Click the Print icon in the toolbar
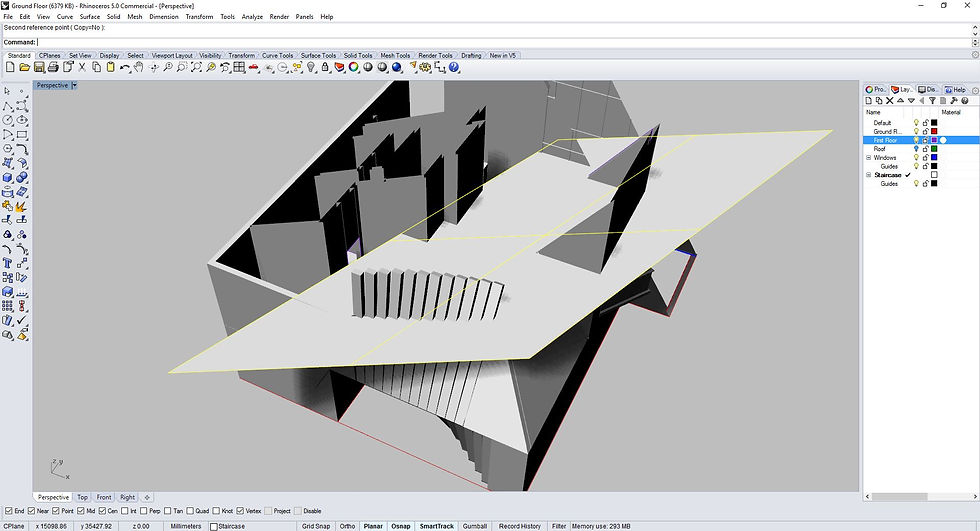The image size is (980, 531). click(x=53, y=67)
